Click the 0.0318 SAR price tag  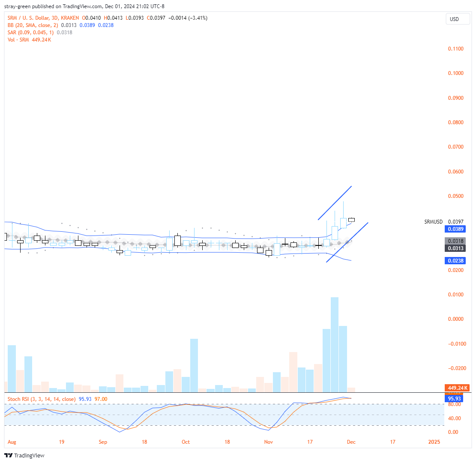[455, 241]
